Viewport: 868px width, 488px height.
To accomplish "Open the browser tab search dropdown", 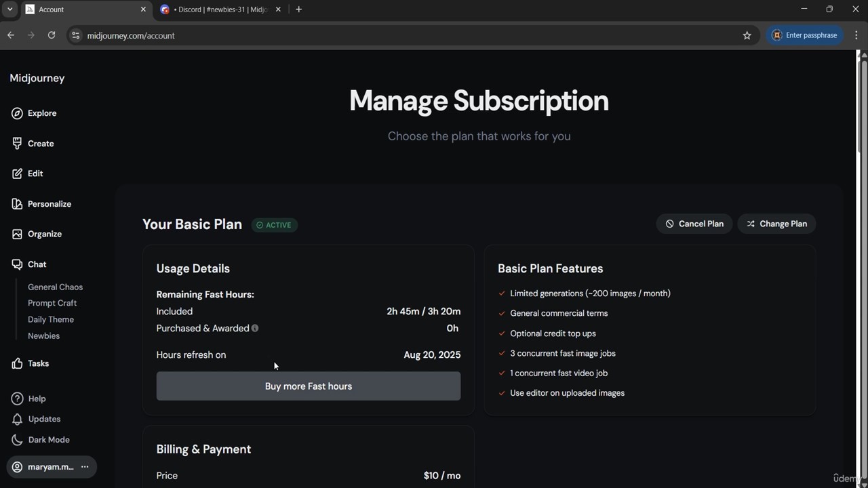I will (9, 9).
